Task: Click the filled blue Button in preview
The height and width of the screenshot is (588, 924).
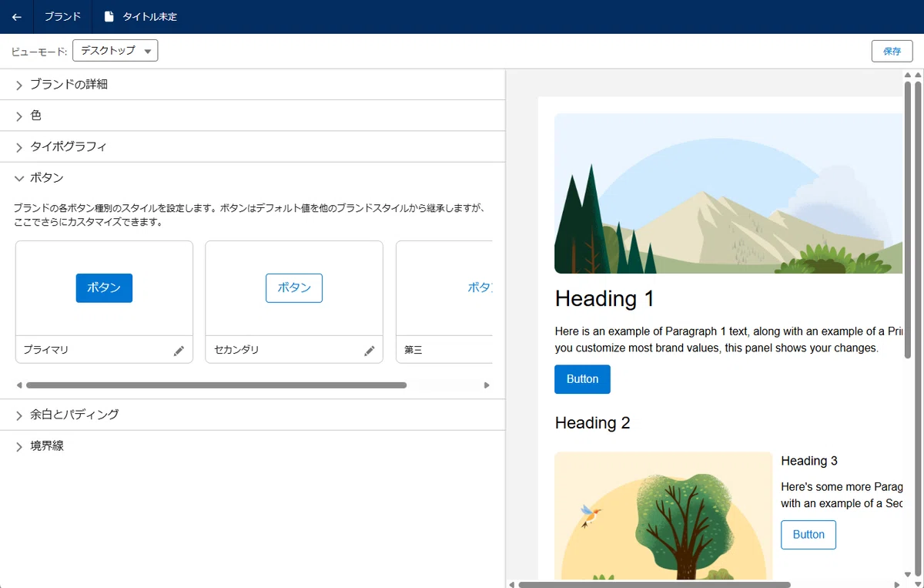Action: [582, 379]
